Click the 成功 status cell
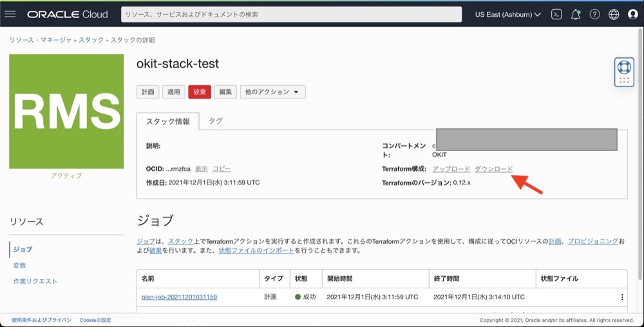Image resolution: width=644 pixels, height=327 pixels. point(305,297)
